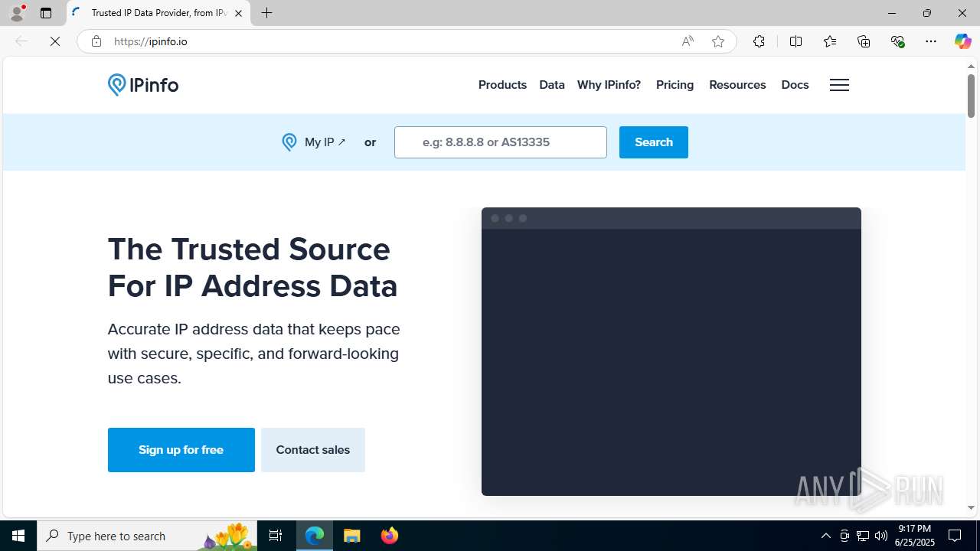The width and height of the screenshot is (980, 551).
Task: Click the page vertical scrollbar thumb
Action: (971, 96)
